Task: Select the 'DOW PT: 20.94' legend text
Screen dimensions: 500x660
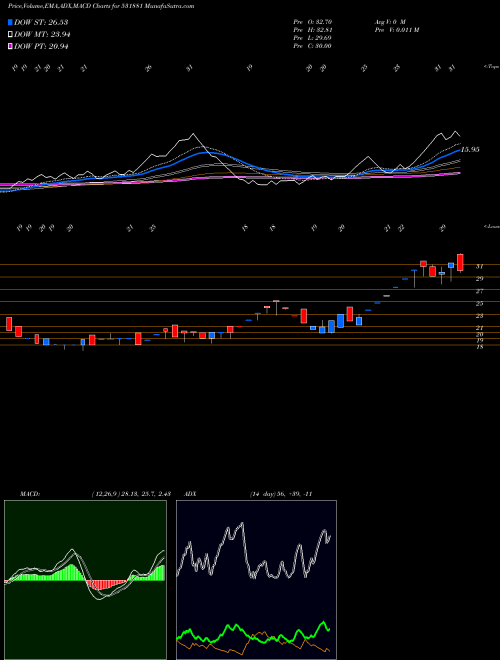Action: tap(41, 47)
